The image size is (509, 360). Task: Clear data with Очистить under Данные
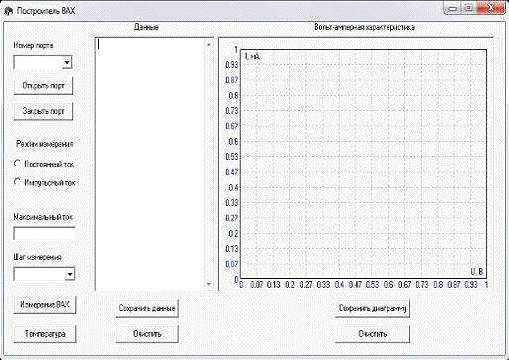[x=147, y=334]
